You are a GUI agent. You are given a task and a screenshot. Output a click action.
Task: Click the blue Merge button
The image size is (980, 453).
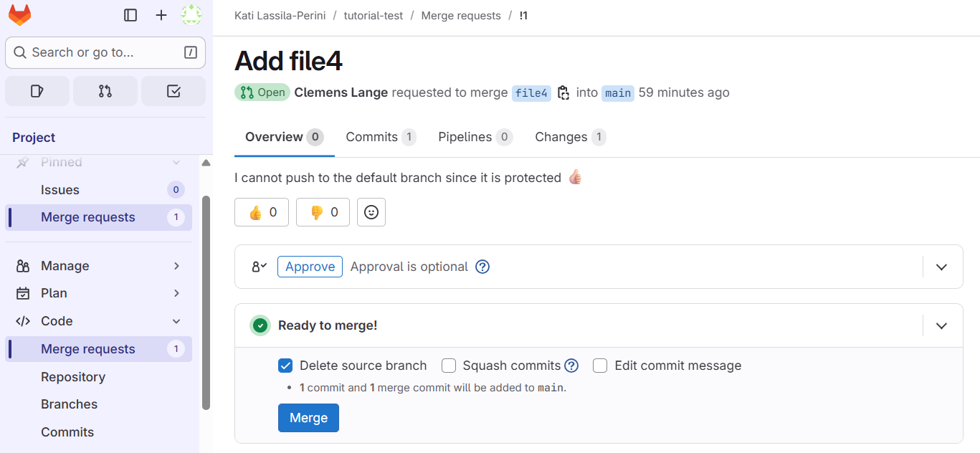(x=308, y=418)
